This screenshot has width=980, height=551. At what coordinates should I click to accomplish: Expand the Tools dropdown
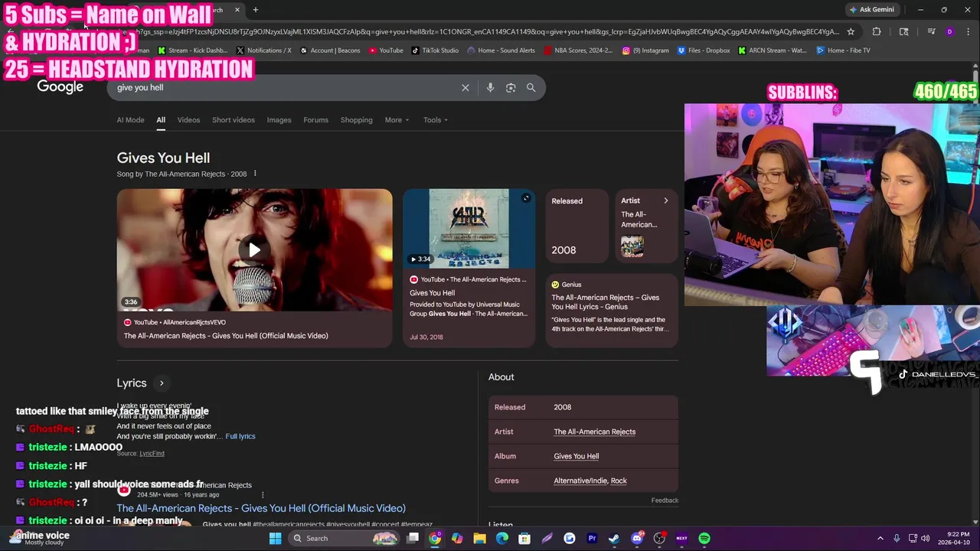(436, 120)
